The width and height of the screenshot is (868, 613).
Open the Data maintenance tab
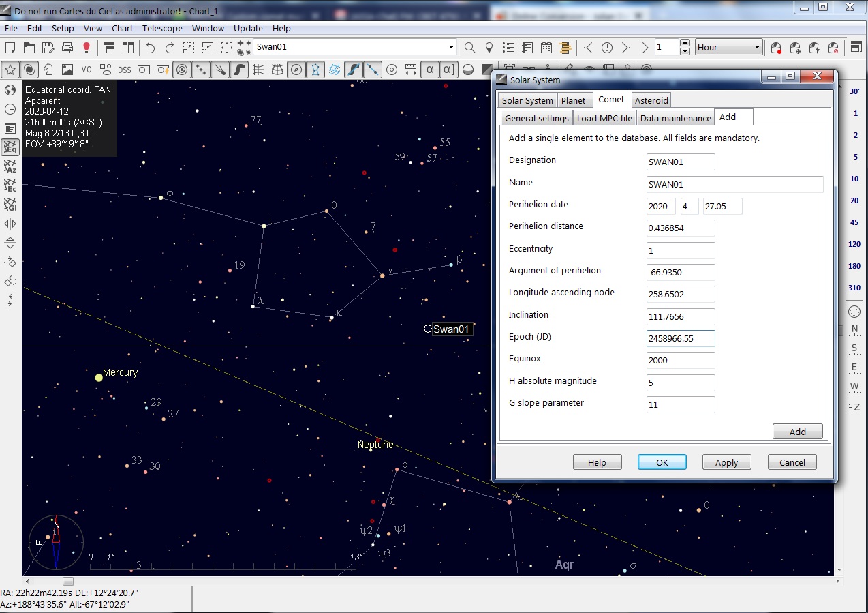point(675,118)
